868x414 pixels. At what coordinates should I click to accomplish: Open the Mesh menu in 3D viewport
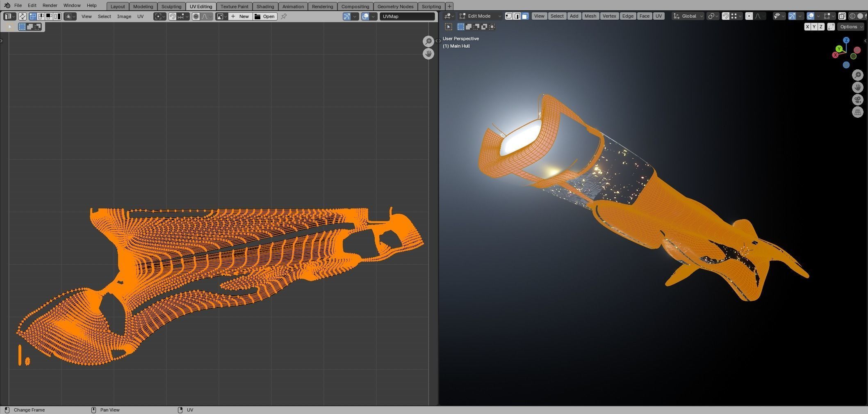pos(590,16)
